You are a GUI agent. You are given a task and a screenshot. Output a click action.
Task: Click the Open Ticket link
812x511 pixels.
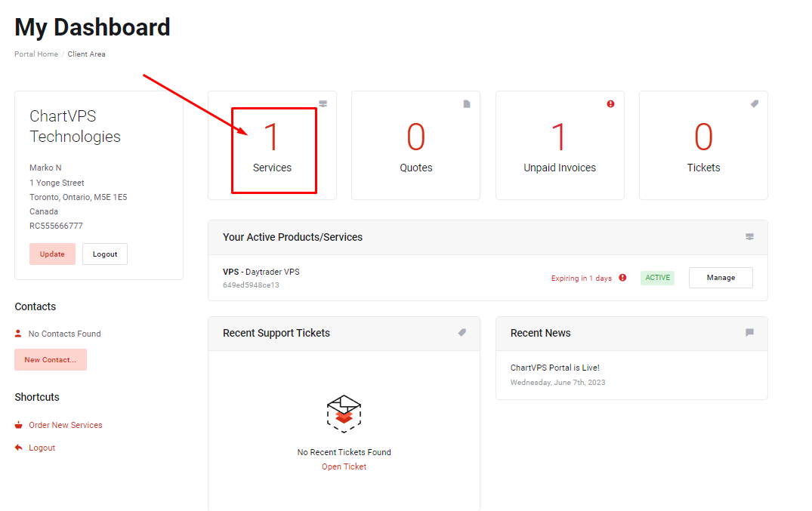tap(344, 466)
